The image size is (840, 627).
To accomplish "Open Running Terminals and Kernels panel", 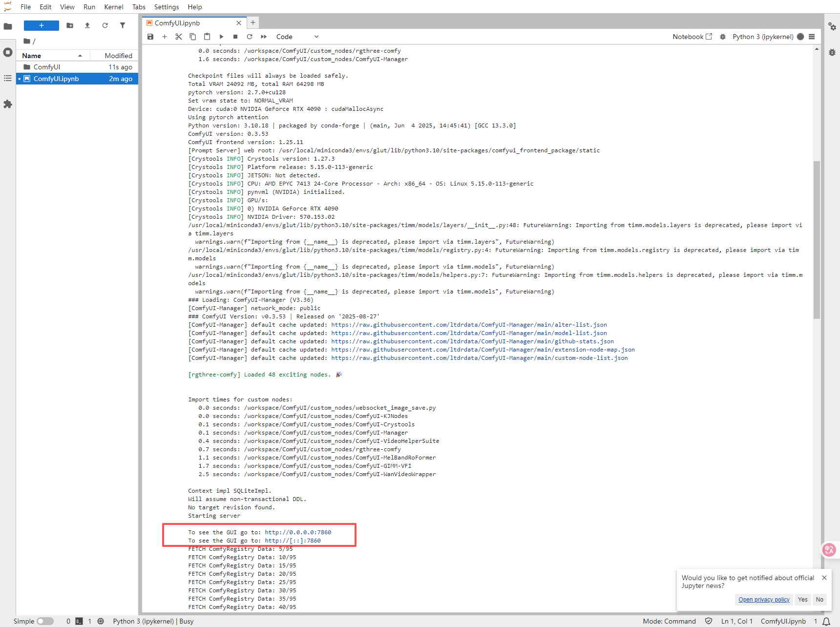I will click(x=8, y=52).
